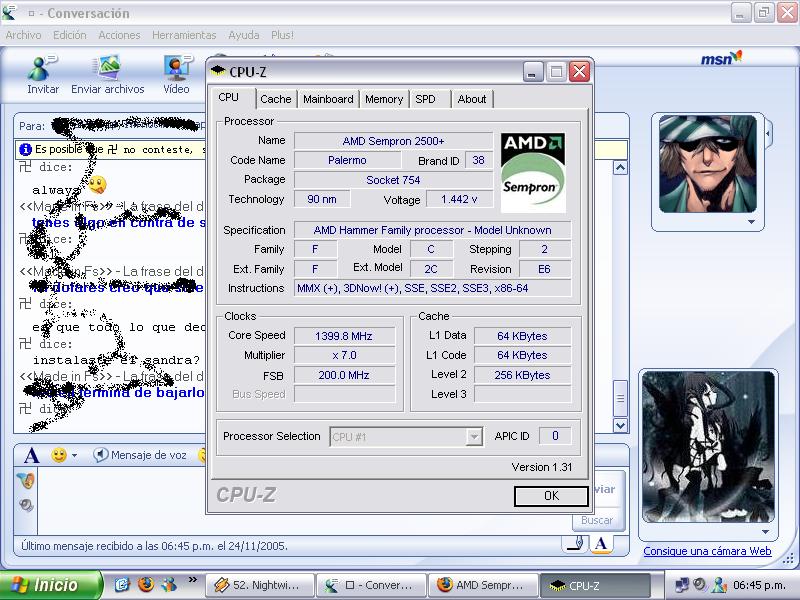The height and width of the screenshot is (600, 800).
Task: Click the Level 2 cache value 256 KBytes
Action: 522,375
